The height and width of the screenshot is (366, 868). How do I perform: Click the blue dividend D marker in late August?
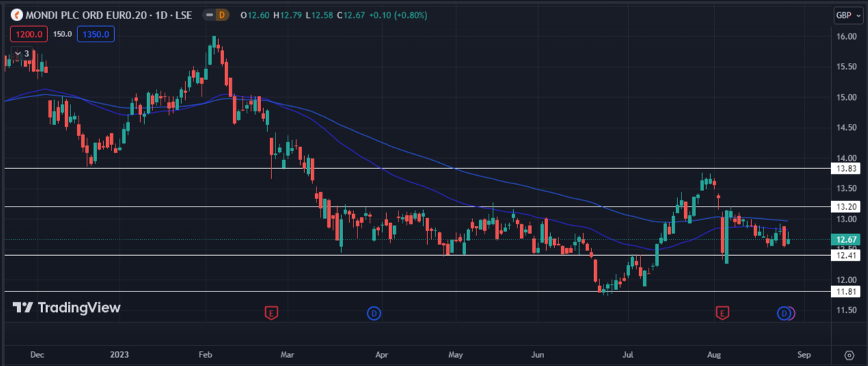pyautogui.click(x=784, y=313)
